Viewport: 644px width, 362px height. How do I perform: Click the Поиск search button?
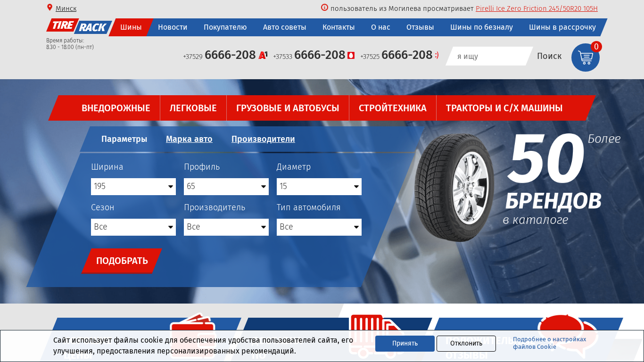[549, 56]
